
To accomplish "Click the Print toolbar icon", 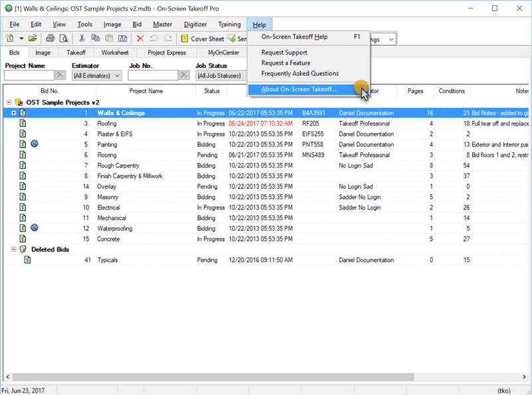I will coord(50,39).
